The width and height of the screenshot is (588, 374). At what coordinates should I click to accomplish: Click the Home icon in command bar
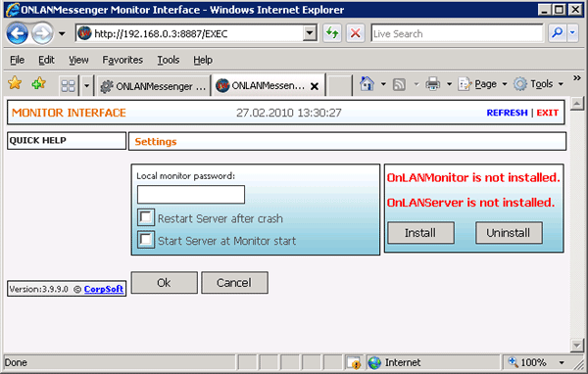click(x=367, y=83)
